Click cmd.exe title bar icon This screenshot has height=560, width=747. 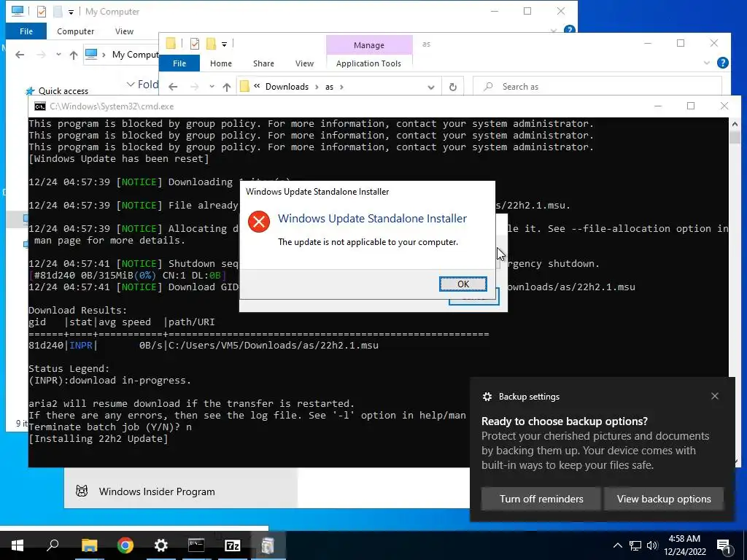point(40,106)
